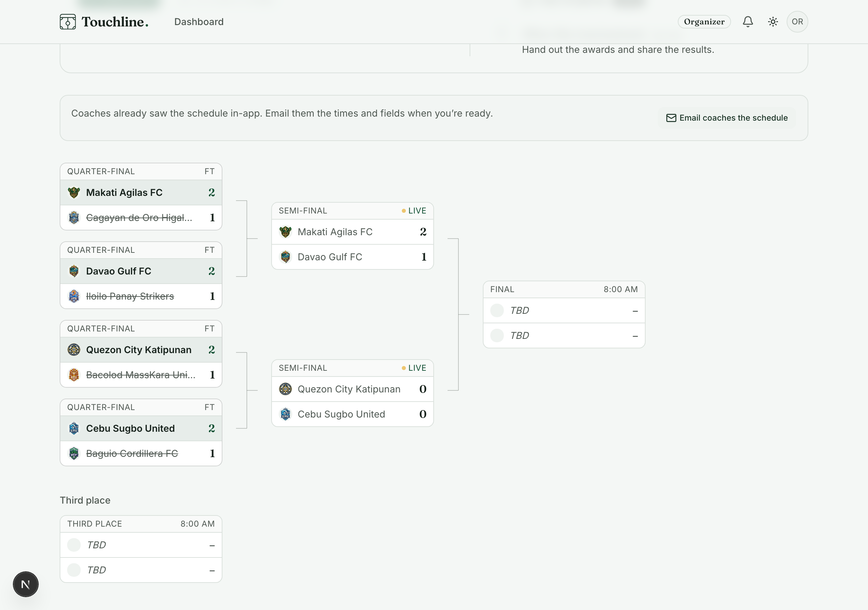
Task: Click the FINAL match header
Action: click(565, 289)
